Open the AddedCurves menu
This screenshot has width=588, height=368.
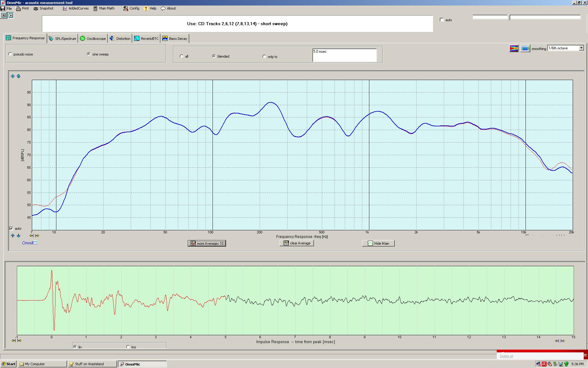pyautogui.click(x=76, y=9)
